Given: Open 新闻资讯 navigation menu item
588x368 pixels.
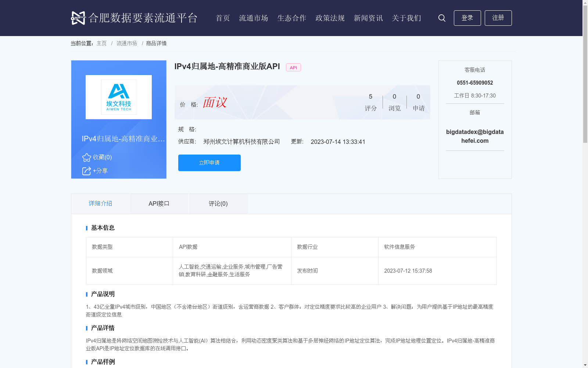Looking at the screenshot, I should (368, 18).
